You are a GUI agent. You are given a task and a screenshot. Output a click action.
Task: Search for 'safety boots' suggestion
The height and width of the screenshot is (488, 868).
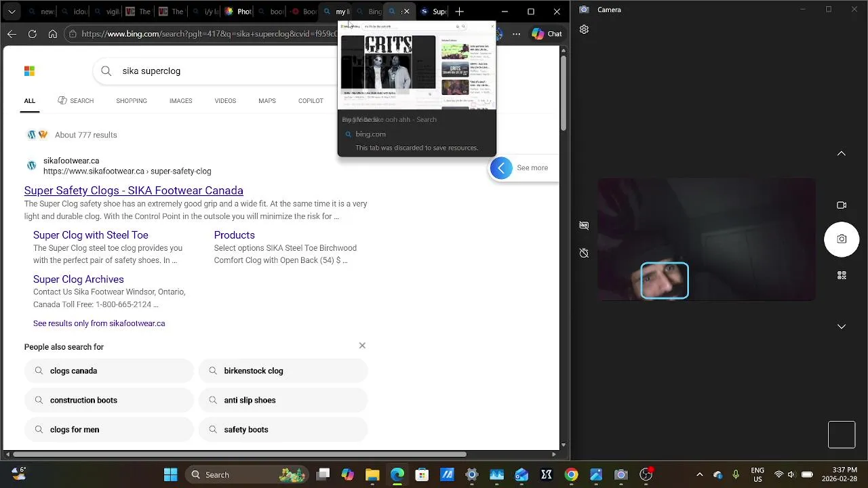(x=283, y=430)
